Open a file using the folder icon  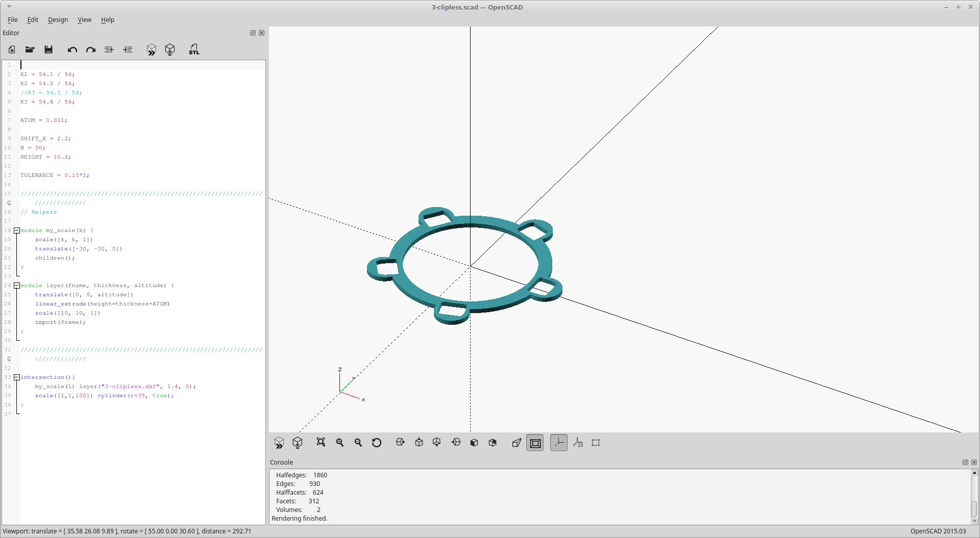coord(30,49)
